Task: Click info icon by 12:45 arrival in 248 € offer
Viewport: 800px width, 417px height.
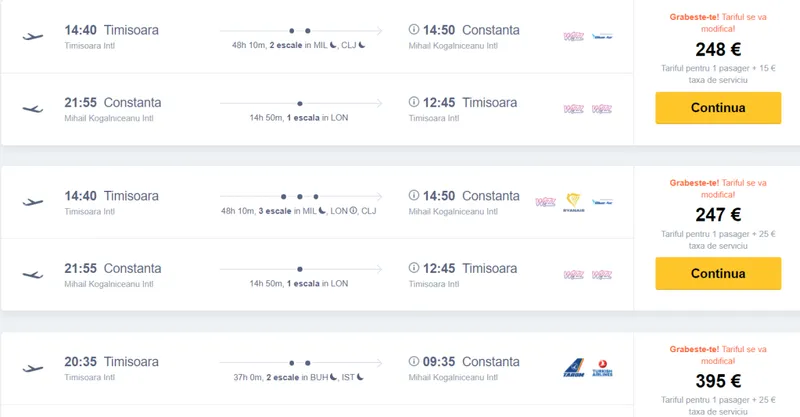Action: pos(414,102)
